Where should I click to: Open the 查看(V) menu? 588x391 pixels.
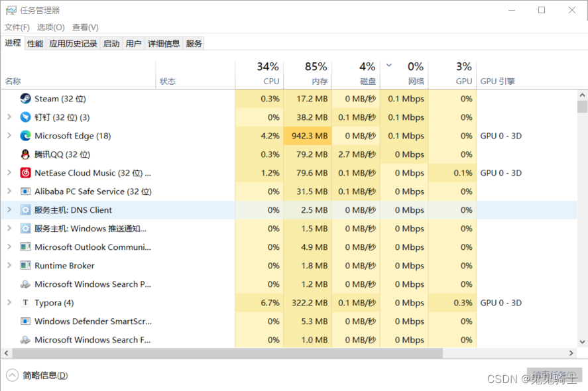click(85, 27)
